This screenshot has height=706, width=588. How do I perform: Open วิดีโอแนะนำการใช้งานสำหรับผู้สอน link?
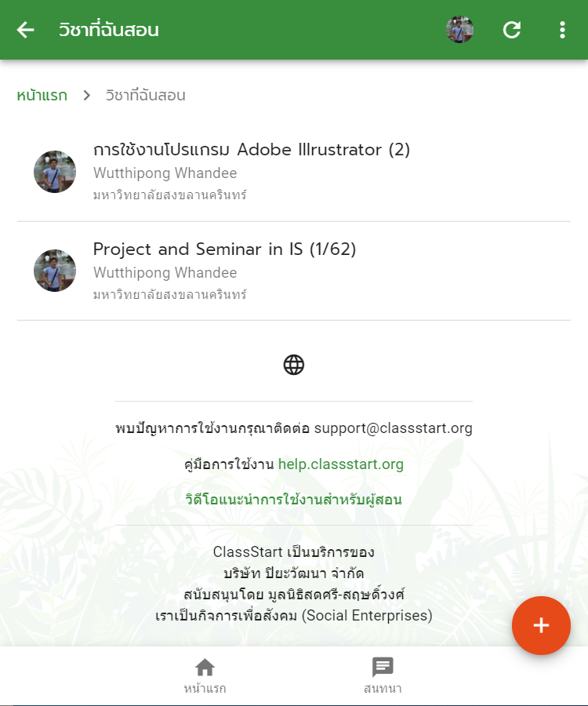click(x=294, y=500)
